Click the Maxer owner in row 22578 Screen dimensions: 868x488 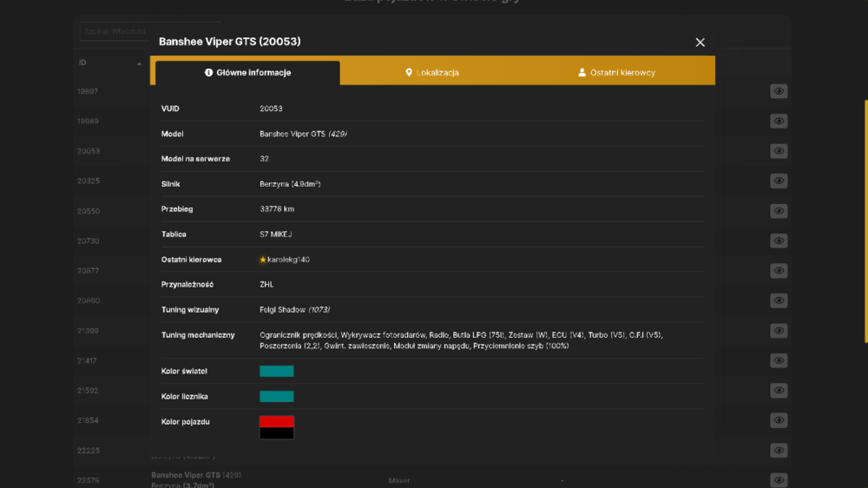pos(399,480)
